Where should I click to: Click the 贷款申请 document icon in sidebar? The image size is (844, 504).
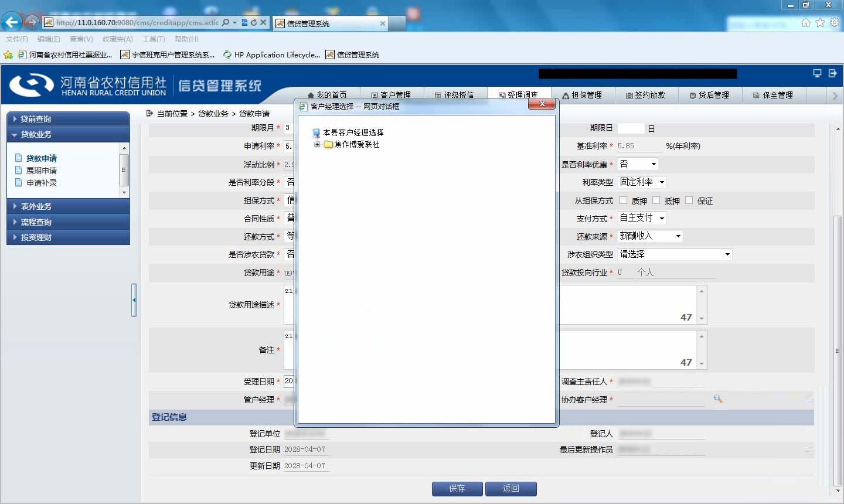(x=18, y=158)
